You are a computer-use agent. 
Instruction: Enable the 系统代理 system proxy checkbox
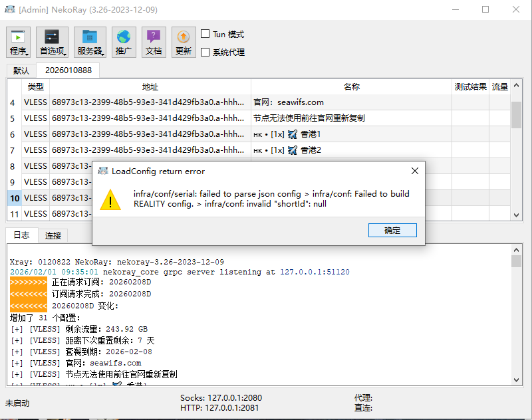[x=205, y=52]
